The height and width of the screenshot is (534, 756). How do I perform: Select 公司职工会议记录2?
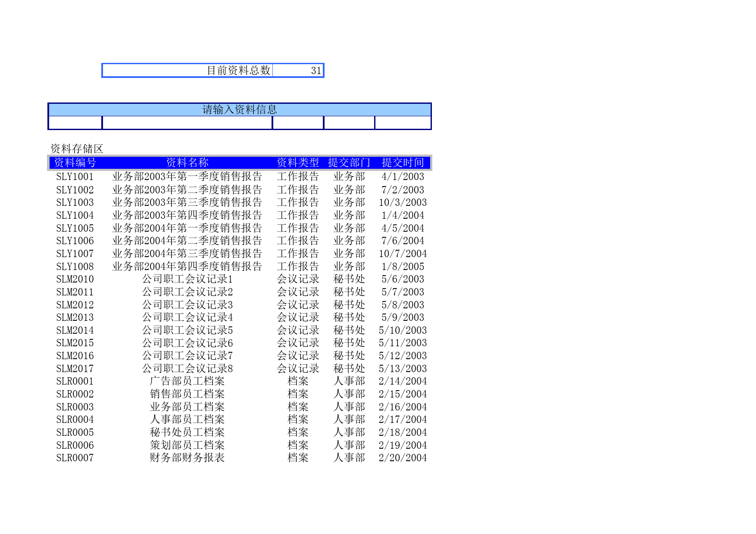(187, 292)
